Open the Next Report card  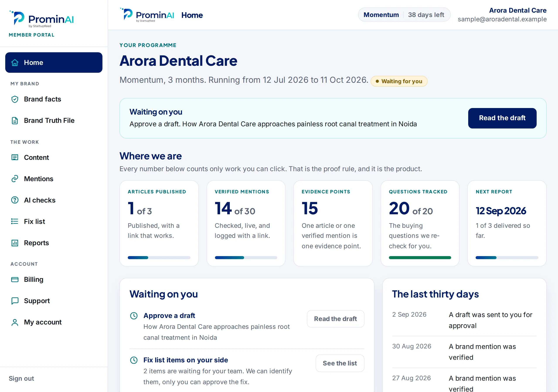tap(507, 223)
